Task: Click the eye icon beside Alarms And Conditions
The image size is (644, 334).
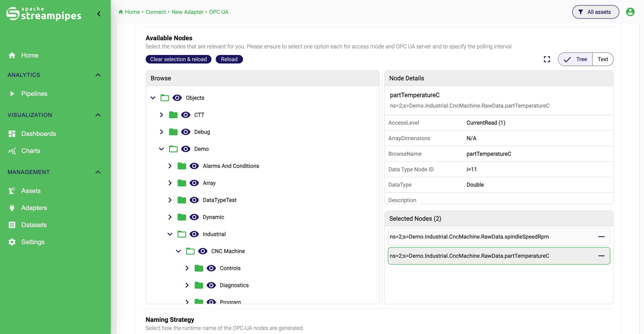Action: pyautogui.click(x=194, y=166)
